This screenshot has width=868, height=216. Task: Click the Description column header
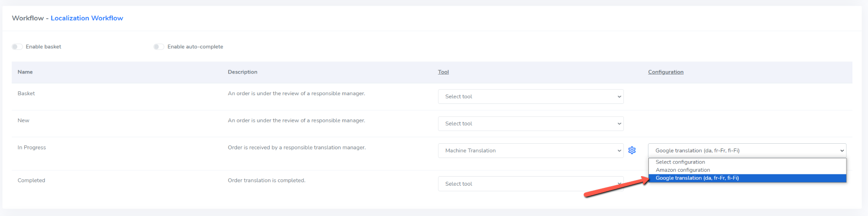[243, 72]
